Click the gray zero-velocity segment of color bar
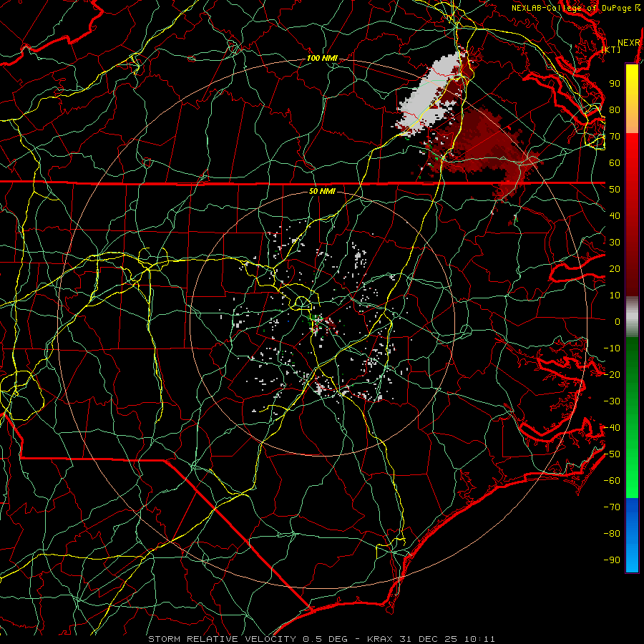 pyautogui.click(x=632, y=317)
